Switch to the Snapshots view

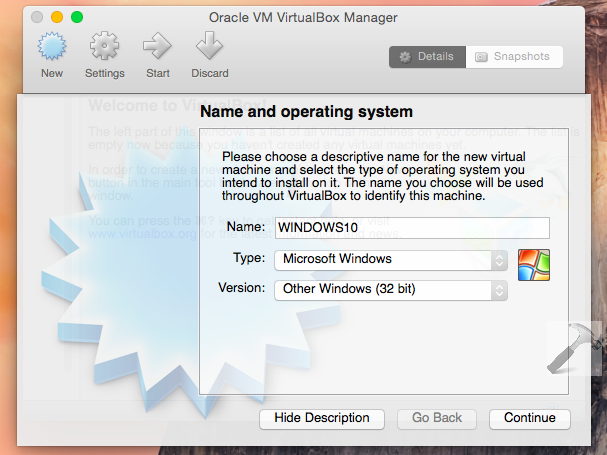(x=514, y=57)
